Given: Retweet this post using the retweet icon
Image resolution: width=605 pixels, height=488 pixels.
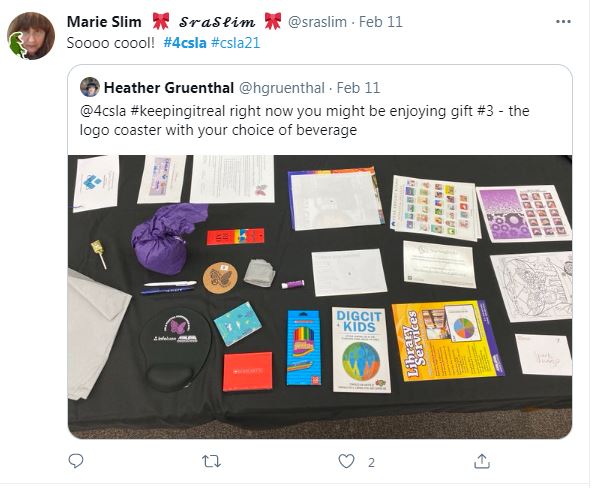Looking at the screenshot, I should tap(211, 461).
